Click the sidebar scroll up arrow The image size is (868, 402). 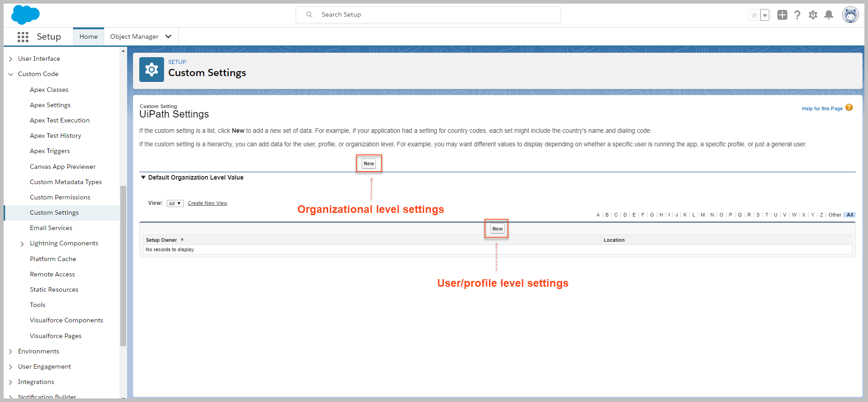point(123,51)
